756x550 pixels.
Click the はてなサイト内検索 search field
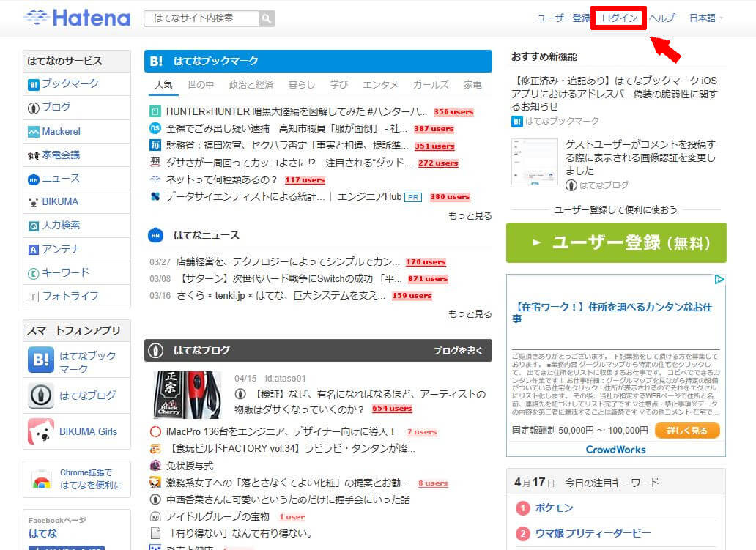[201, 19]
